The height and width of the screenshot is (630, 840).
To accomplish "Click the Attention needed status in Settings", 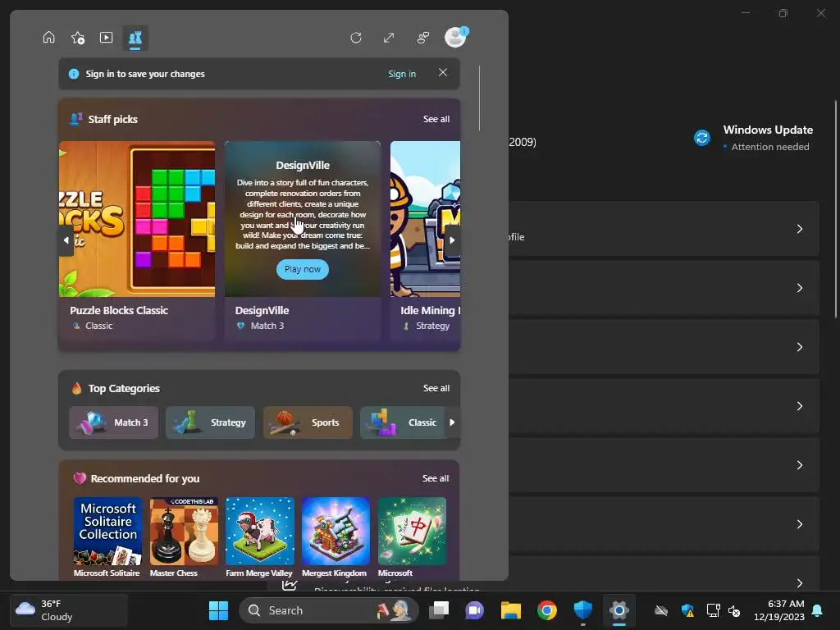I will (769, 147).
